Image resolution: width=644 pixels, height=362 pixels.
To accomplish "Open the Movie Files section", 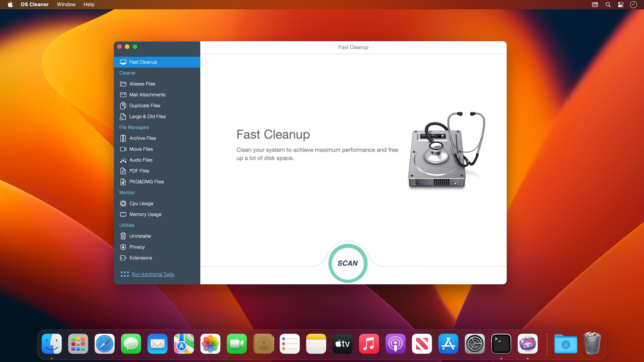I will [x=141, y=149].
